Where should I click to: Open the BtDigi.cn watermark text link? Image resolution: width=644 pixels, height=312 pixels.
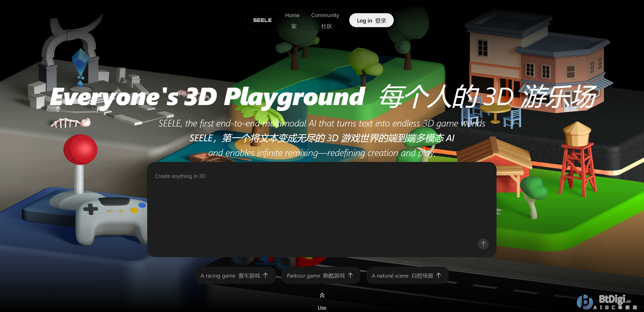click(x=615, y=299)
